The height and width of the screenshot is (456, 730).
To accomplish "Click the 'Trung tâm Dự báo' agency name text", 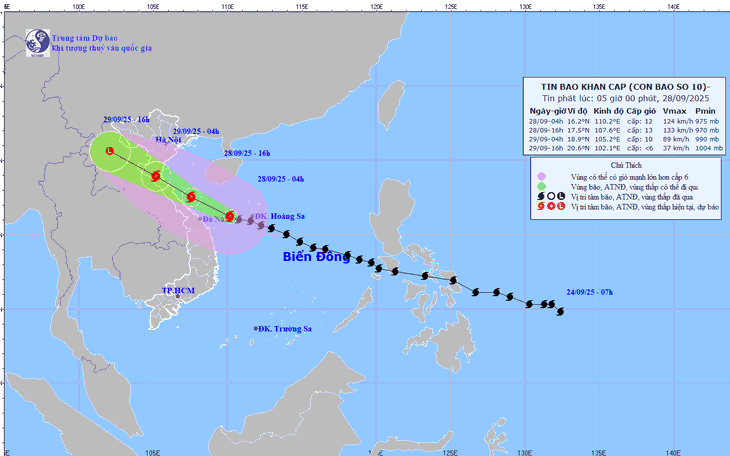I will [85, 38].
